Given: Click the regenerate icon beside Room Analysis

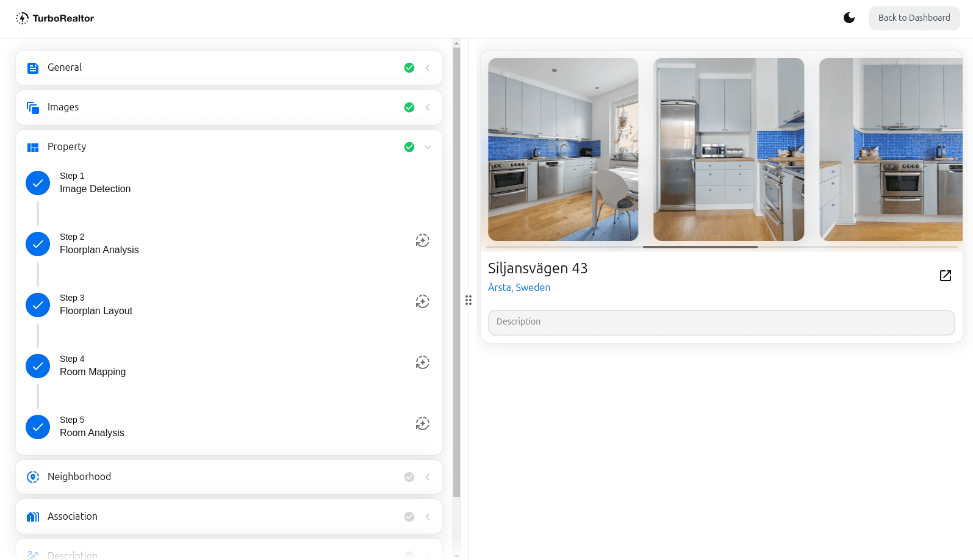Looking at the screenshot, I should [x=422, y=423].
